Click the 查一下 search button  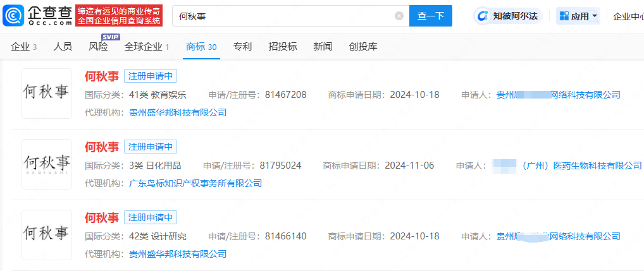point(431,16)
